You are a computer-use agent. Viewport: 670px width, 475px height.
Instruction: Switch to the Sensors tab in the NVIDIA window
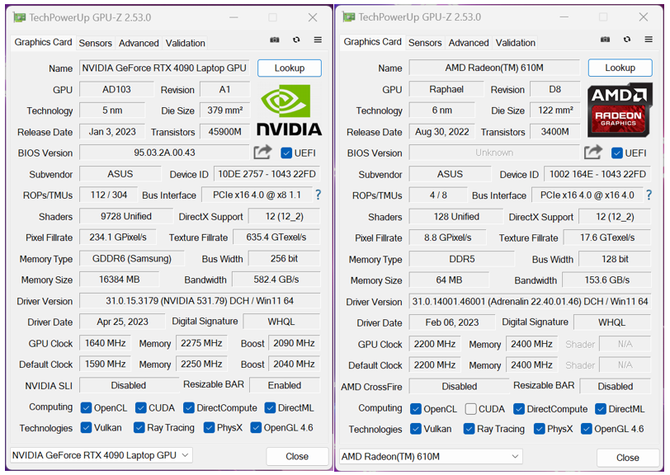coord(95,43)
